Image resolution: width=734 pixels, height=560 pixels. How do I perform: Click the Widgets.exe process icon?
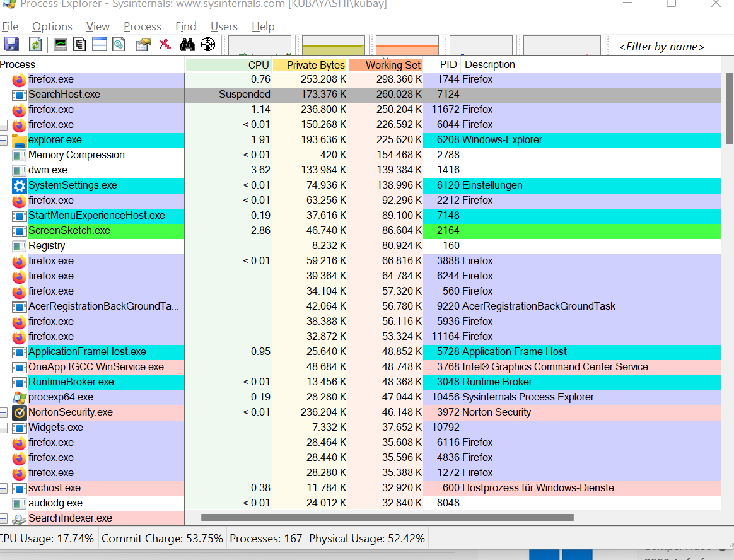click(19, 428)
